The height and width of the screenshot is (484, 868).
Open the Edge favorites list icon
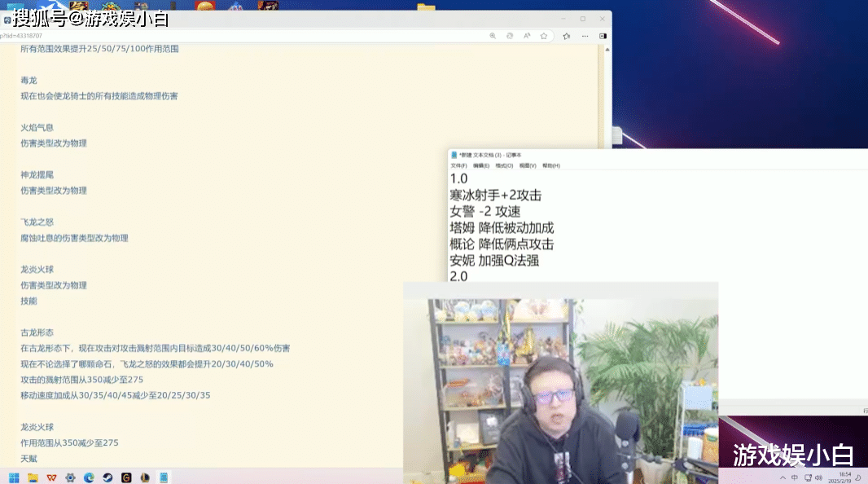[567, 36]
